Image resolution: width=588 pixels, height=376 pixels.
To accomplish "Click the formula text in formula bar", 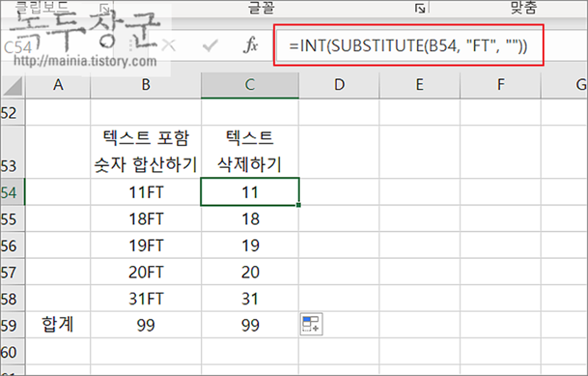I will click(x=408, y=45).
